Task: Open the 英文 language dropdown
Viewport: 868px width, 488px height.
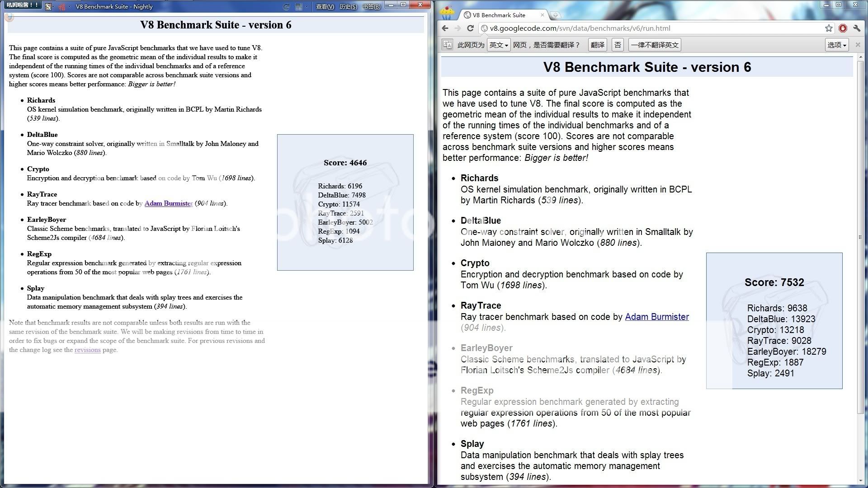Action: (x=499, y=45)
